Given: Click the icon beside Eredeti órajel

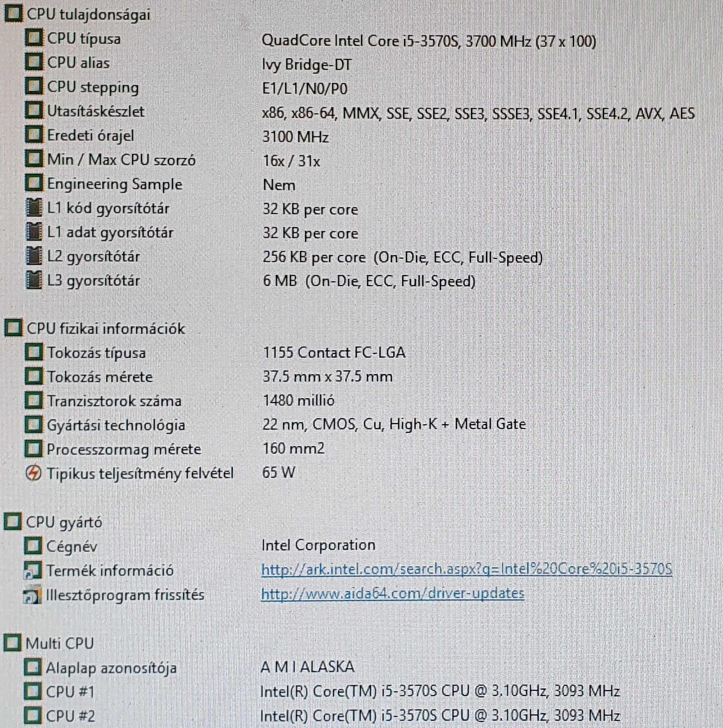Looking at the screenshot, I should [x=34, y=135].
